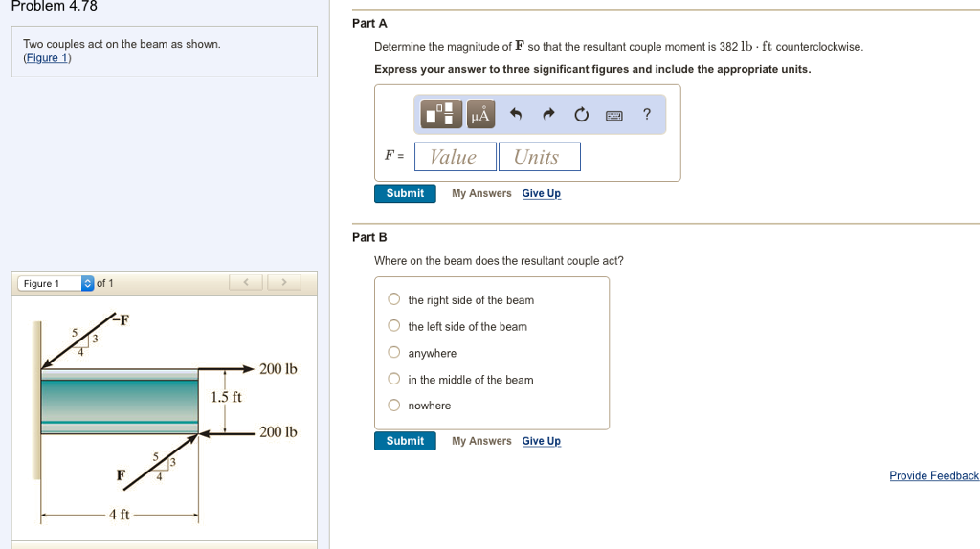Click the Value input field for F
980x549 pixels.
(455, 157)
